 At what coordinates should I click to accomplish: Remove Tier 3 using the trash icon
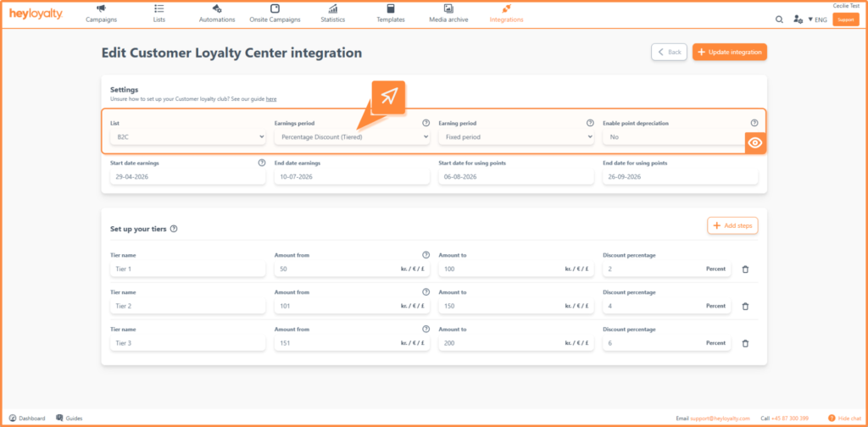[x=745, y=343]
